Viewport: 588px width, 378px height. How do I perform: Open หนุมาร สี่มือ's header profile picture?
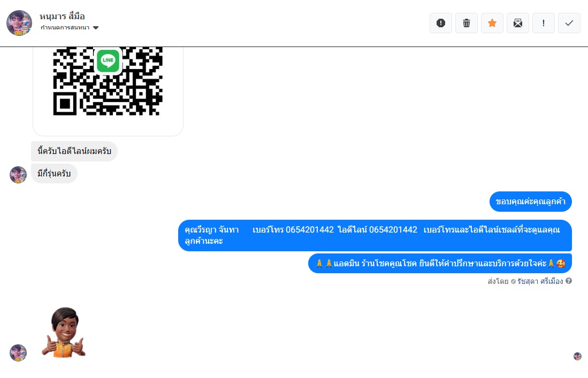19,23
